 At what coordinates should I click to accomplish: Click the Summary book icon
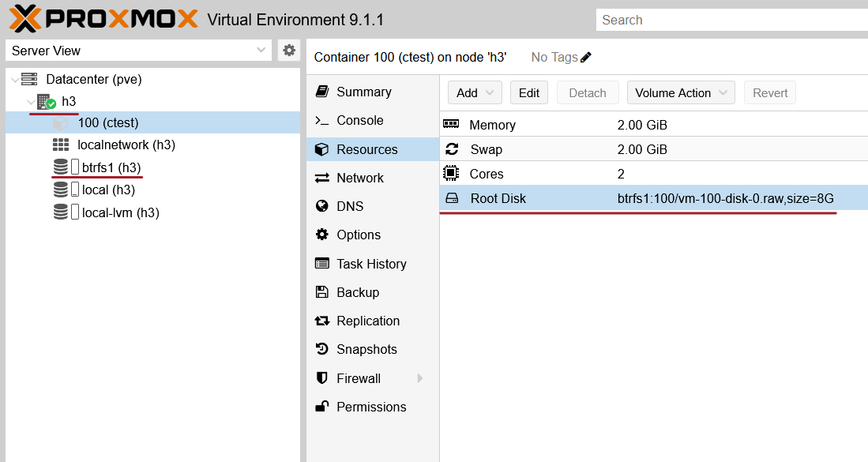click(x=321, y=92)
